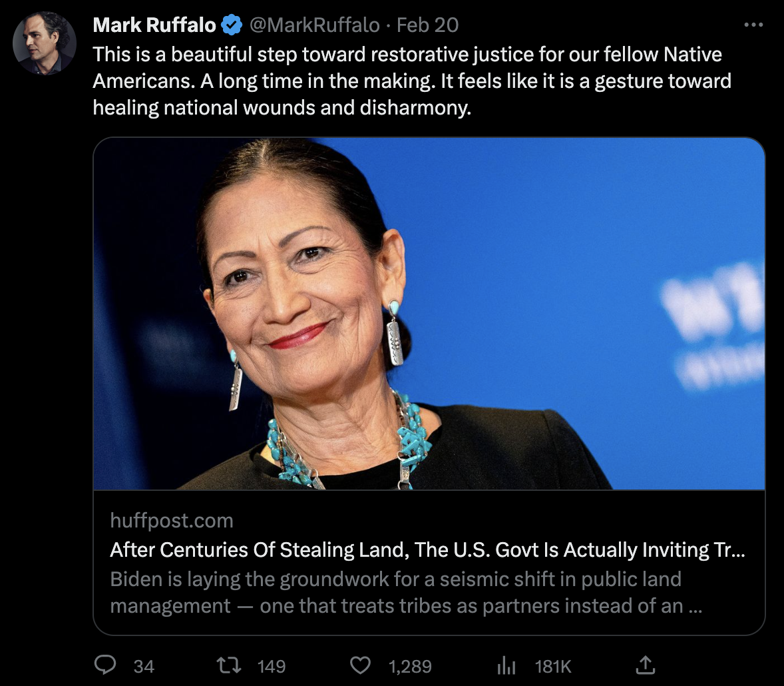Open the Mark Ruffalo display name
784x686 pixels.
[154, 25]
